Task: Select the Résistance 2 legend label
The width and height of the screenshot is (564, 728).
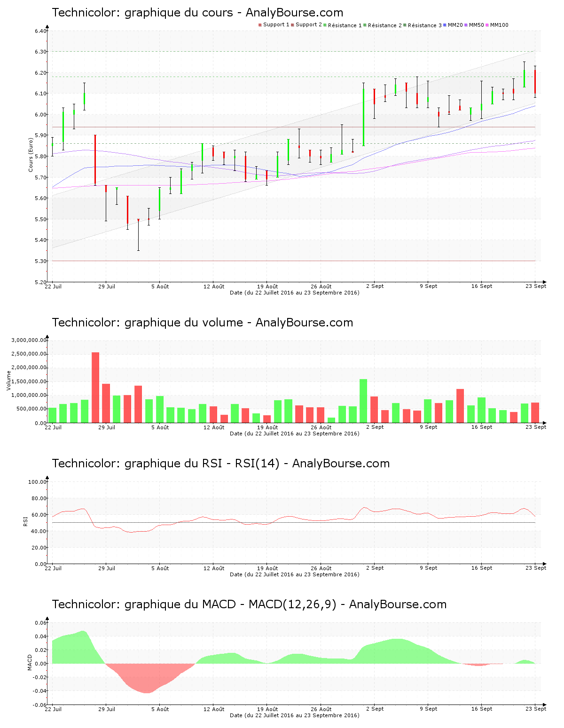Action: tap(385, 25)
